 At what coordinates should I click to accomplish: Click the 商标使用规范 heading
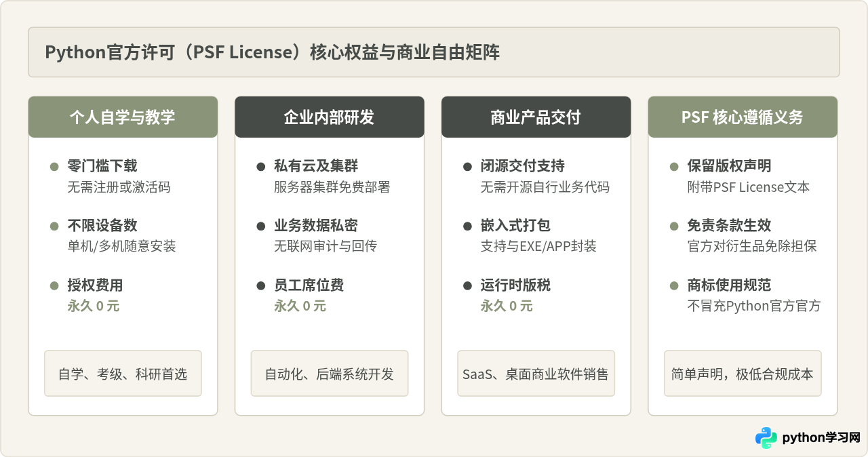click(x=730, y=285)
